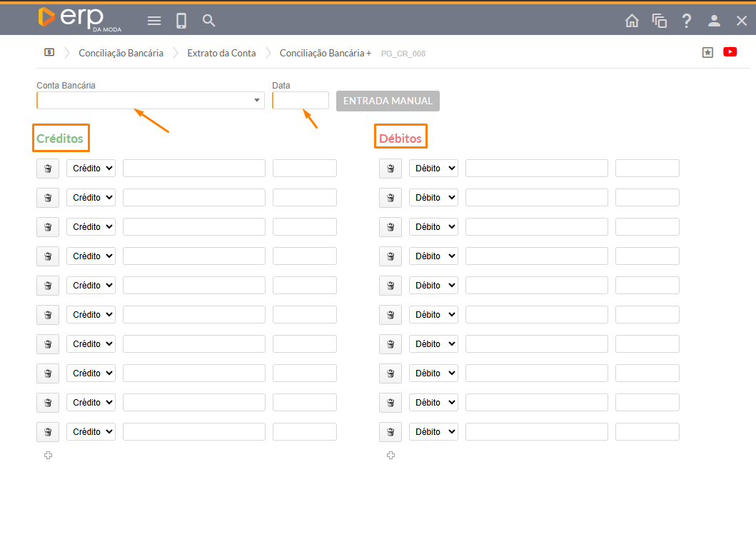Click the mobile device icon in header
Image resolution: width=756 pixels, height=552 pixels.
click(181, 21)
